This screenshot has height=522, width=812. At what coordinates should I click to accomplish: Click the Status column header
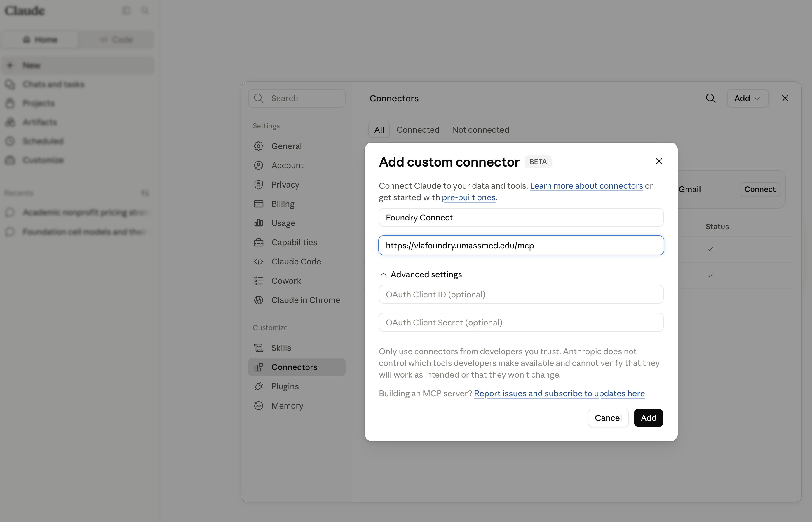pyautogui.click(x=717, y=226)
